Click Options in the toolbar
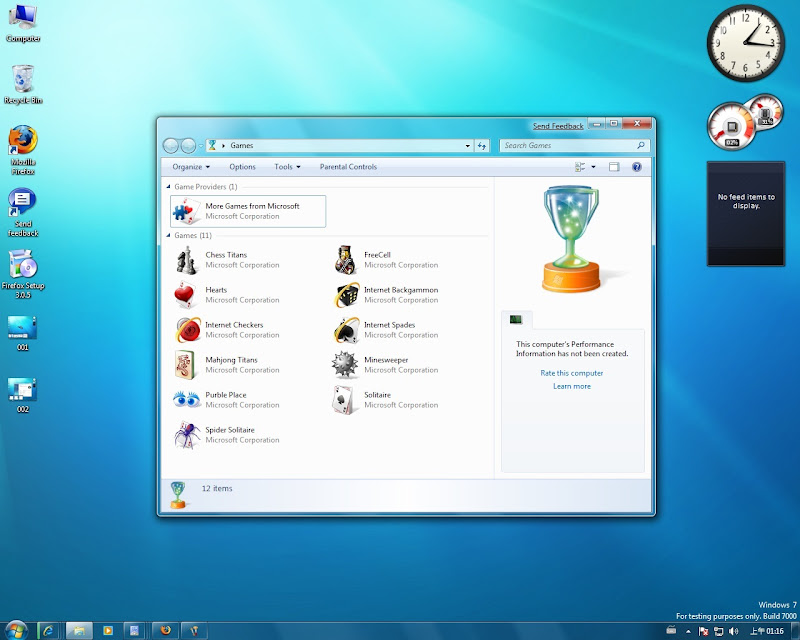This screenshot has width=800, height=640. (x=242, y=167)
